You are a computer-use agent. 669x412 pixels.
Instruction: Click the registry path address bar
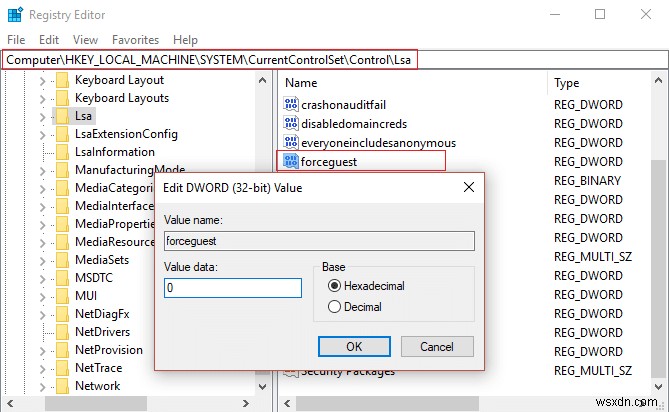[x=335, y=60]
